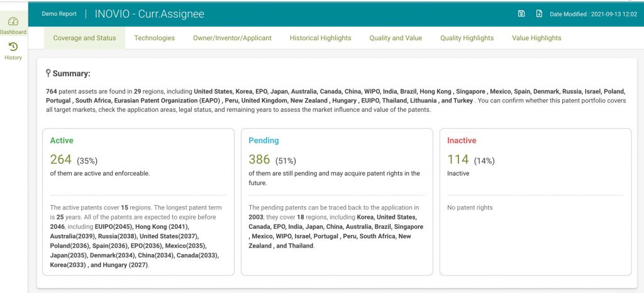Click the Pending card heading
Image resolution: width=644 pixels, height=293 pixels.
pyautogui.click(x=264, y=140)
